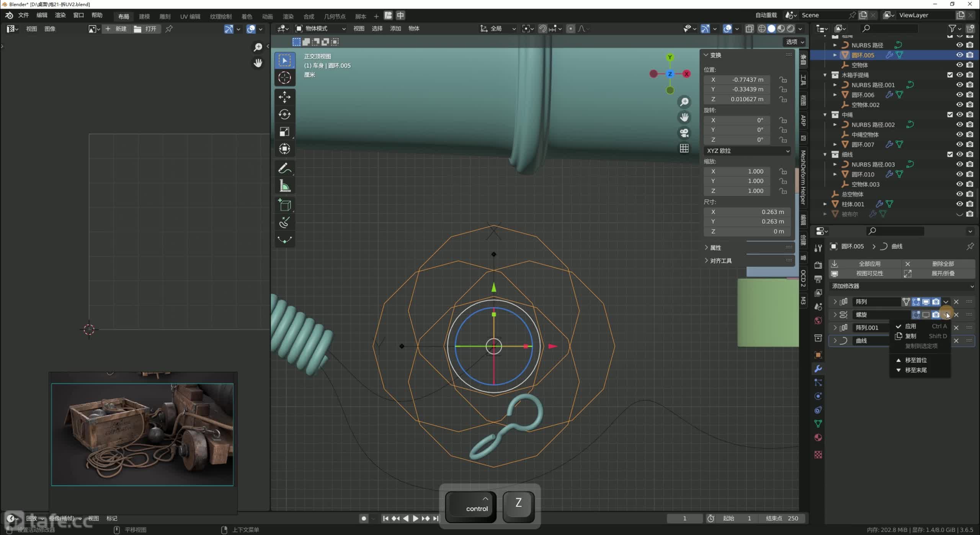Toggle 螺旋 modifier viewport display
The image size is (980, 535).
click(x=926, y=315)
